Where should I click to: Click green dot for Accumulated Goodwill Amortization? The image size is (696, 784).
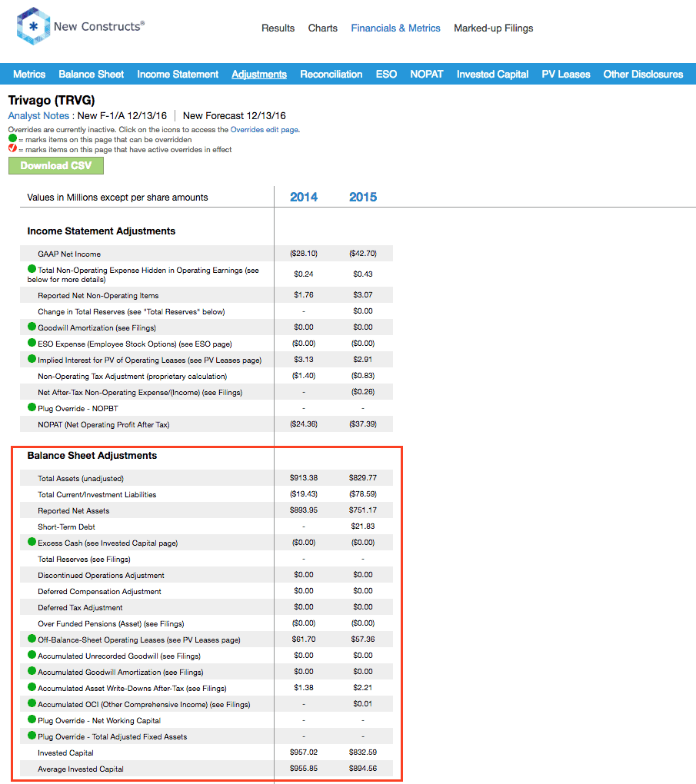pyautogui.click(x=32, y=670)
